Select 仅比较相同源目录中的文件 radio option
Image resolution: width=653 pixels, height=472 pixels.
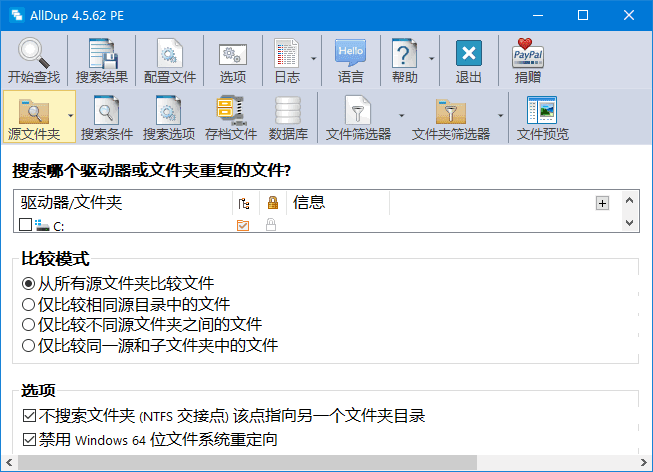(x=28, y=304)
